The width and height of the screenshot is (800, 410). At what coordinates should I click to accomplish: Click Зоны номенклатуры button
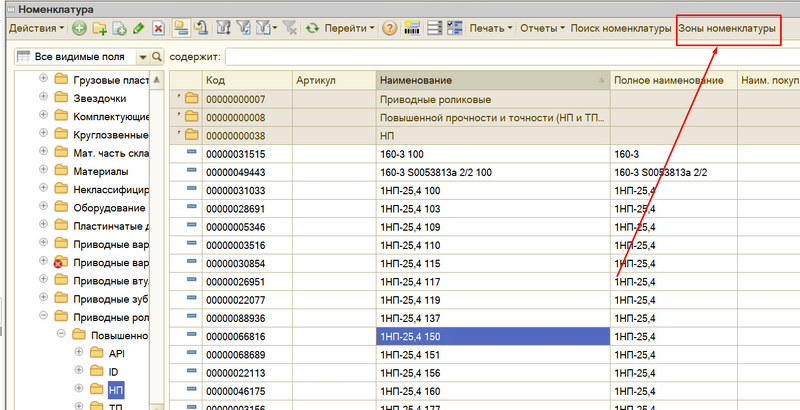pos(727,29)
